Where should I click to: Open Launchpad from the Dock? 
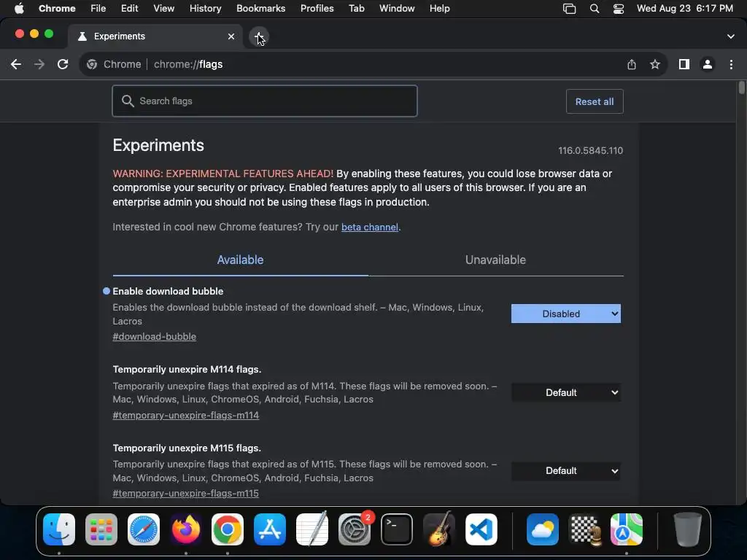(101, 529)
